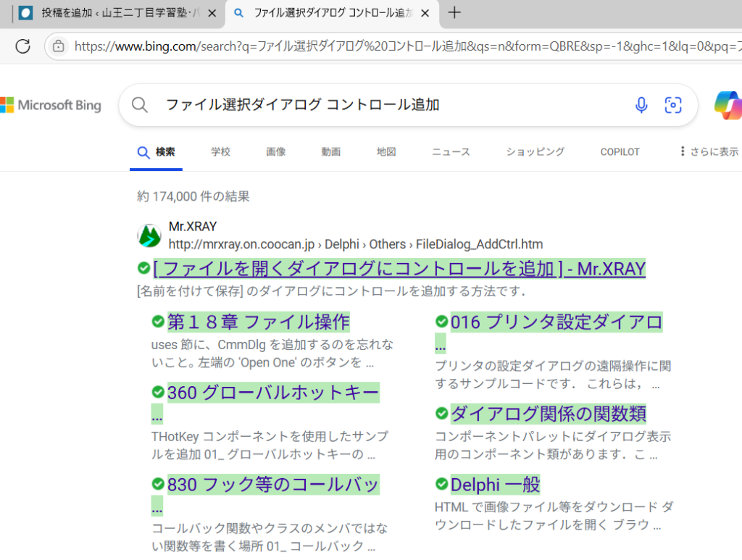The height and width of the screenshot is (560, 742).
Task: Click the 名前を付けて保存 description snippet
Action: pyautogui.click(x=330, y=291)
